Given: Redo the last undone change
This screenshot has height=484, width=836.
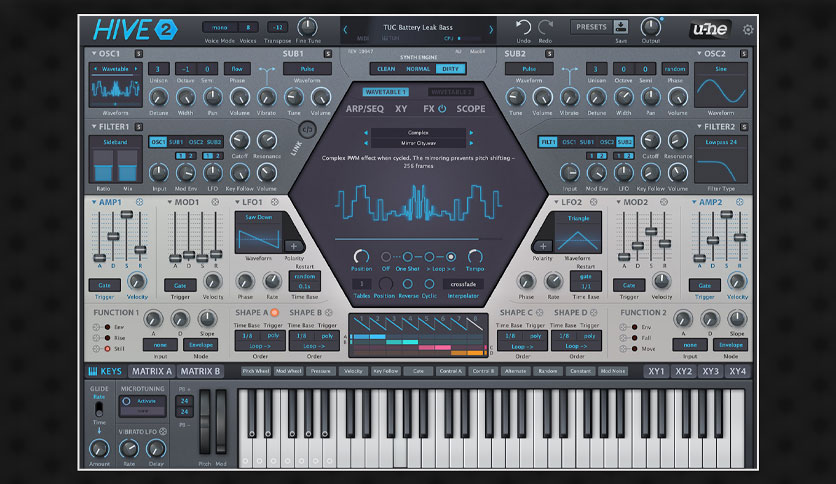Looking at the screenshot, I should tap(545, 27).
